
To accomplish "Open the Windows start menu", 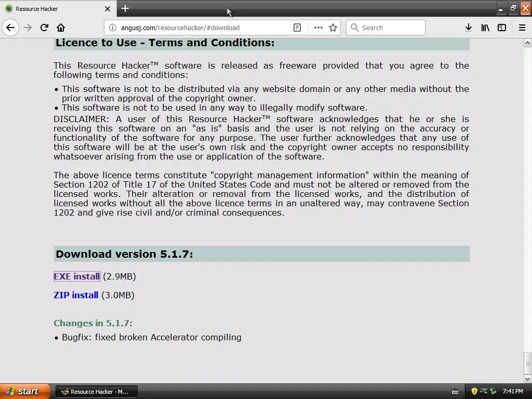I will point(25,391).
